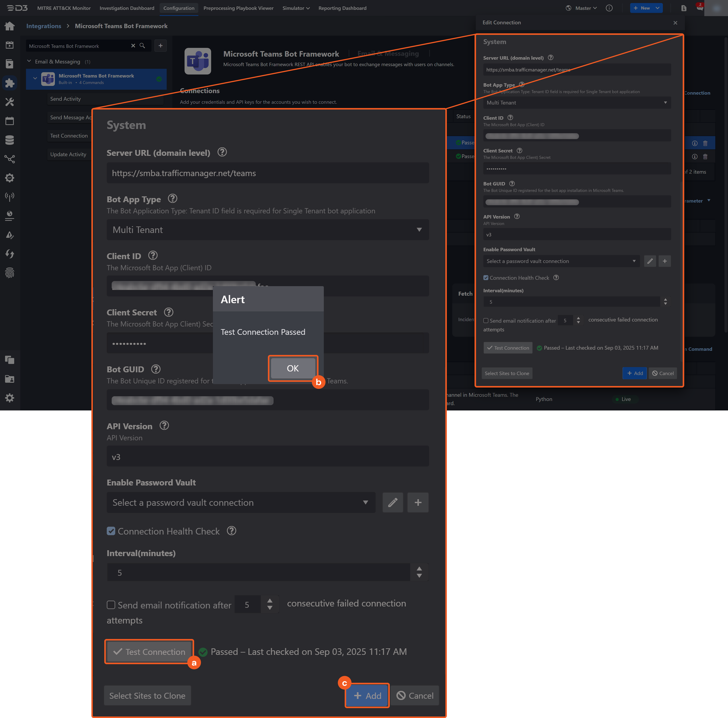Click search magnifier in integrations search box
Image resolution: width=728 pixels, height=718 pixels.
pos(142,46)
